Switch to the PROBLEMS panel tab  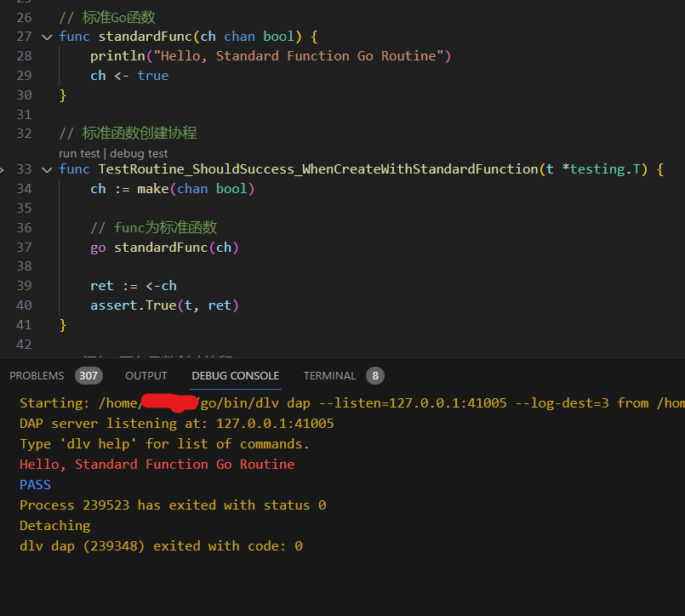click(37, 375)
